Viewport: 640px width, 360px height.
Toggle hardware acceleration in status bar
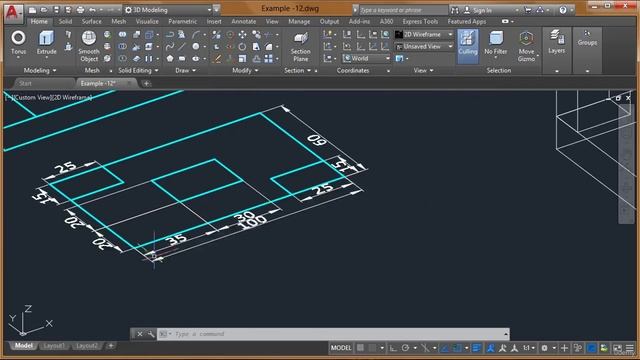591,348
